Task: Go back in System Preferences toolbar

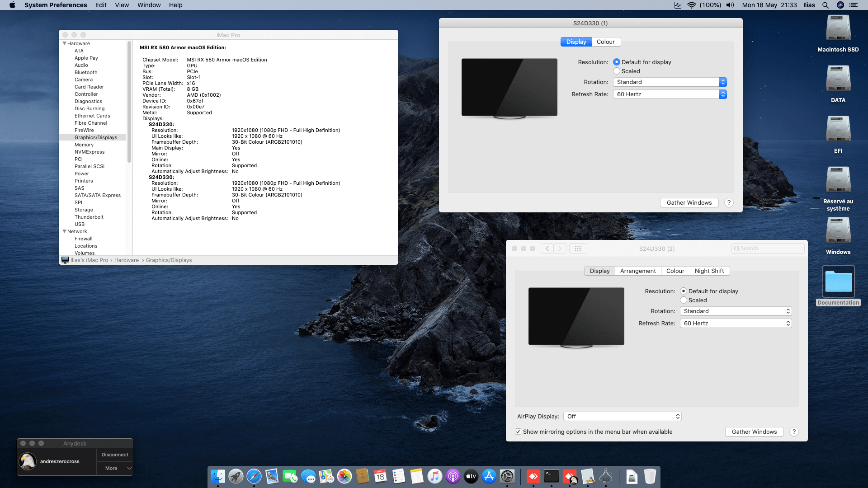Action: [547, 249]
